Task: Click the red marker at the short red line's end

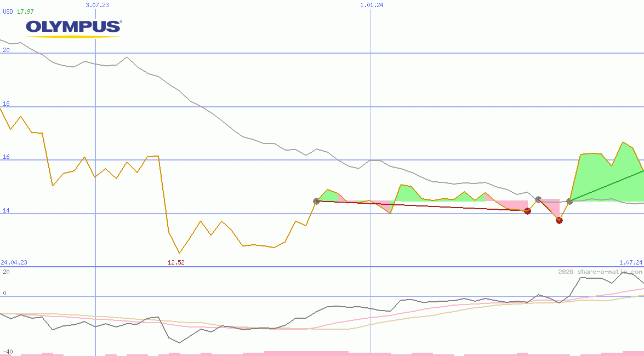Action: coord(559,220)
